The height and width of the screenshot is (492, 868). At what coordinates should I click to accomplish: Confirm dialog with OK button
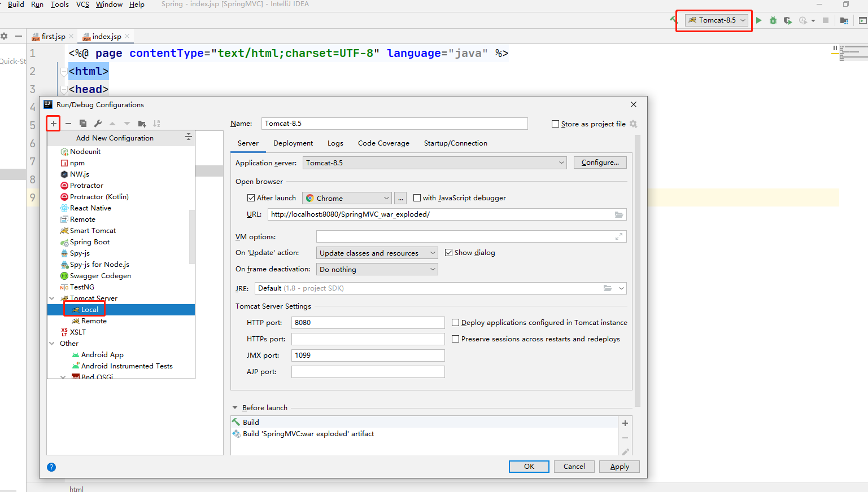(x=529, y=467)
